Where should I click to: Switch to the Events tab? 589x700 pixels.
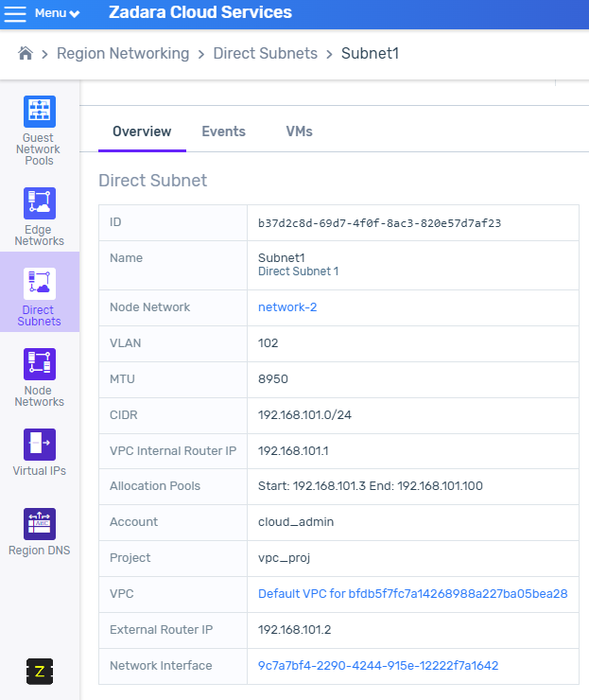[x=223, y=131]
